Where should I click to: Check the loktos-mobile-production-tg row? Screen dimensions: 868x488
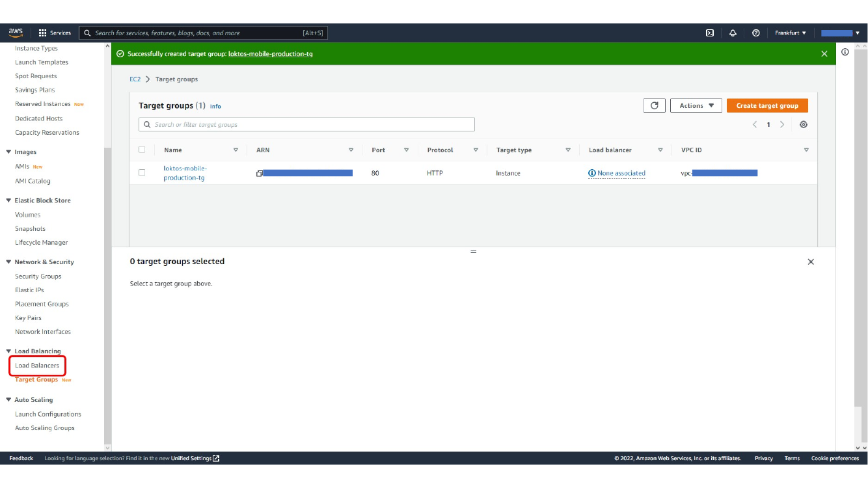142,172
